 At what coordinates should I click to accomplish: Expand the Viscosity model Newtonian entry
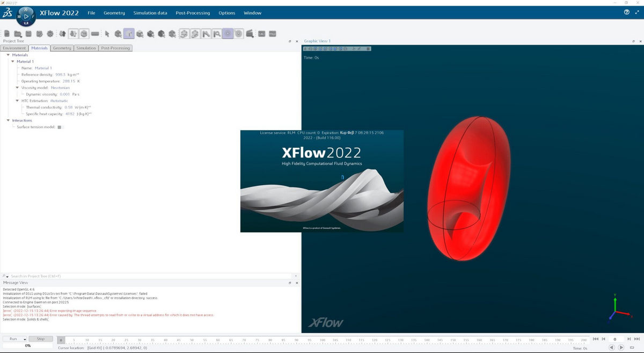pos(17,88)
